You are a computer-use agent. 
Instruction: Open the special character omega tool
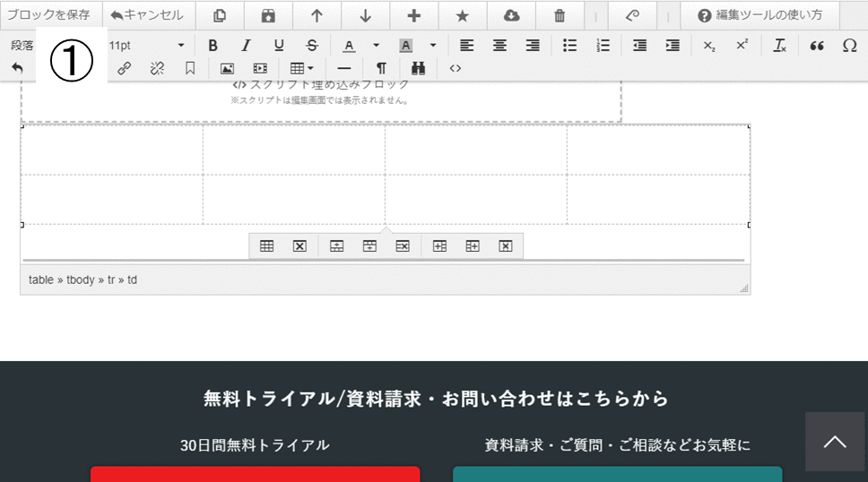pos(850,46)
